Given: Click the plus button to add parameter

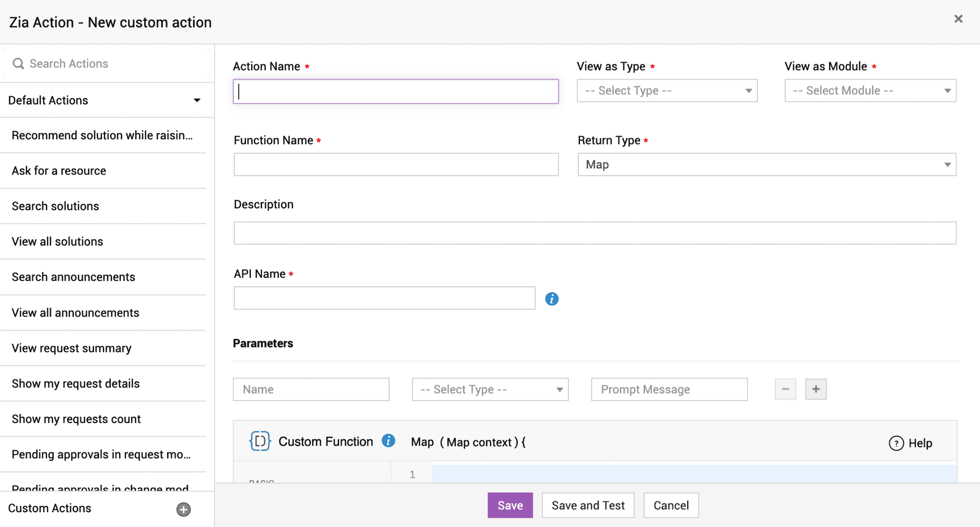Looking at the screenshot, I should (x=816, y=389).
